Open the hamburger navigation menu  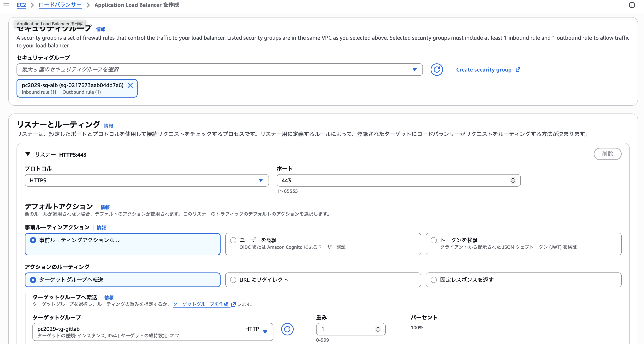point(6,5)
